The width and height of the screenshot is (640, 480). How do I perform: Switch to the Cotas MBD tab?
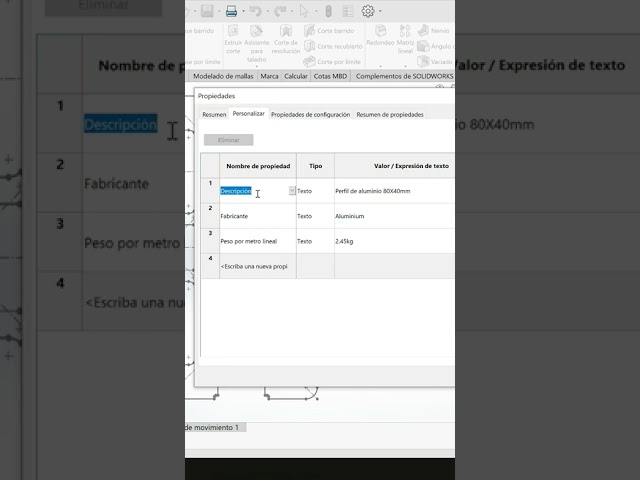pos(330,76)
